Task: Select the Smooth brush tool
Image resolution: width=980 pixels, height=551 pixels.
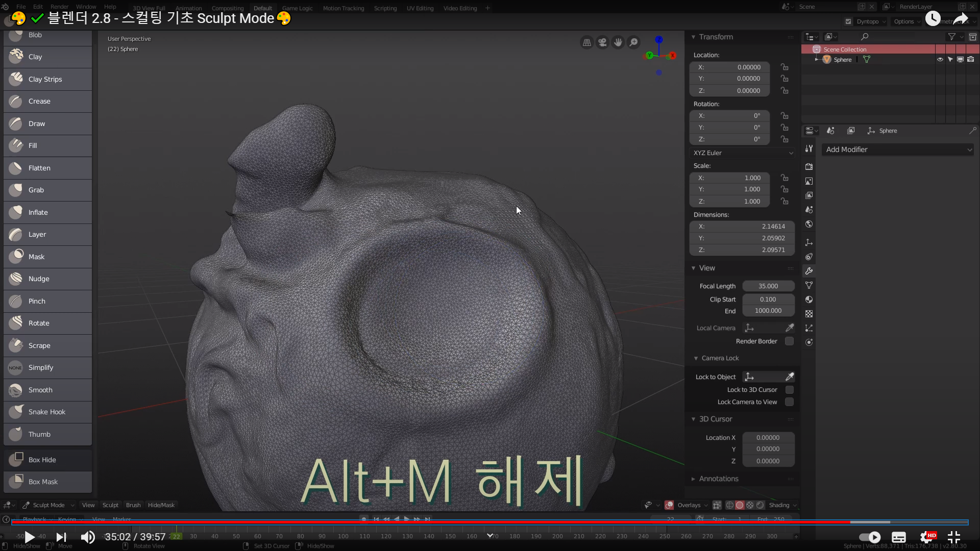Action: point(47,390)
